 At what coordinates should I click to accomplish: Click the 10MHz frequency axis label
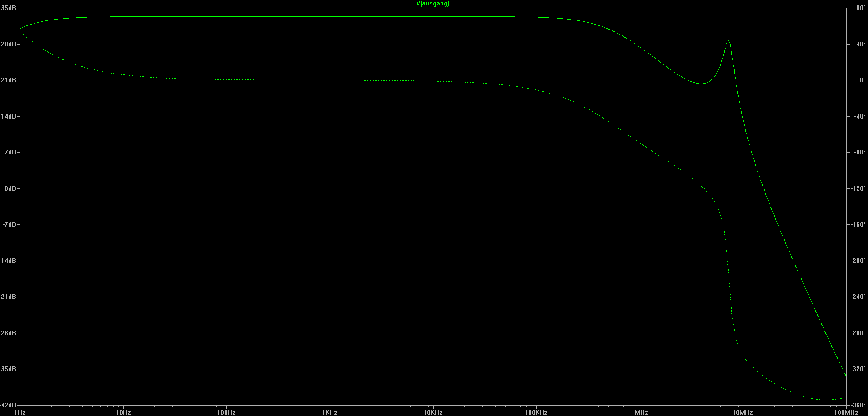click(743, 412)
